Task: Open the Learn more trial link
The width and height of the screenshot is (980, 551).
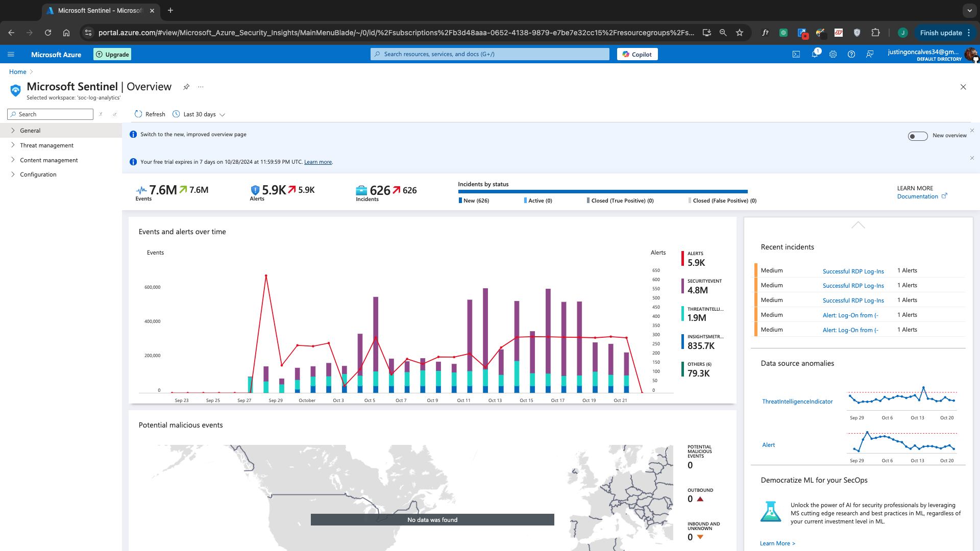Action: (x=318, y=162)
